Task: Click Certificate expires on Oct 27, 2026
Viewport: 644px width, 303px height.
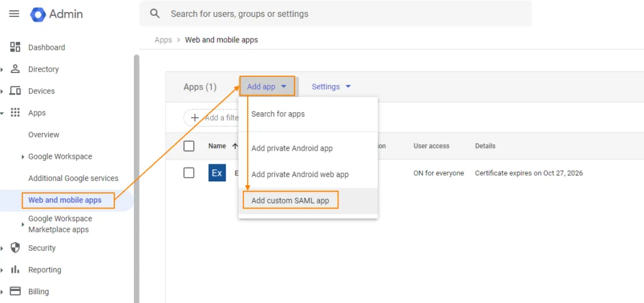Action: click(x=528, y=173)
